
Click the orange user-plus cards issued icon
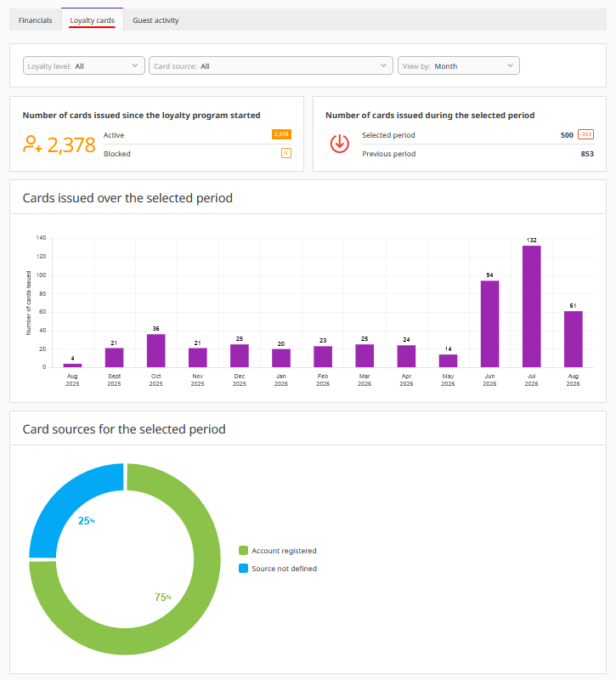click(32, 144)
